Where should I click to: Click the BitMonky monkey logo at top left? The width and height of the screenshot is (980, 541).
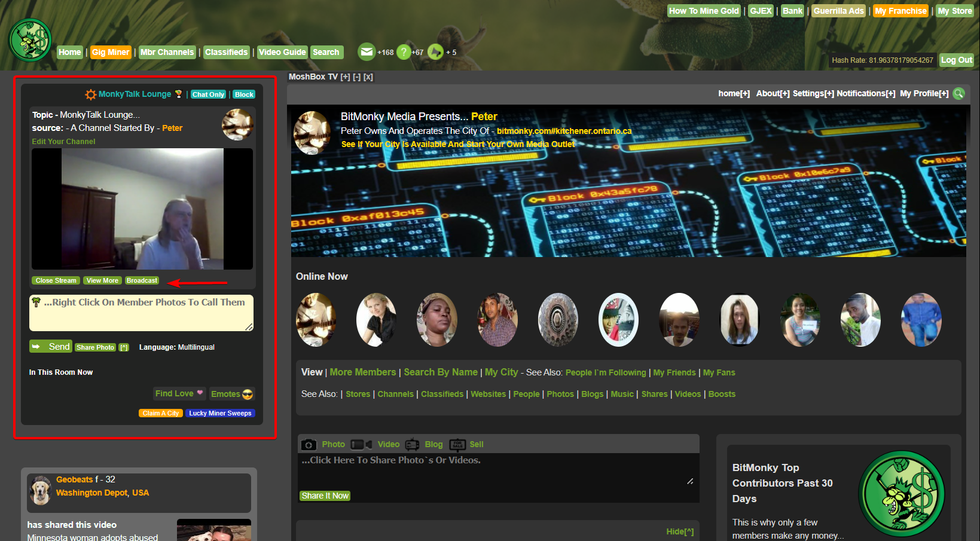30,40
